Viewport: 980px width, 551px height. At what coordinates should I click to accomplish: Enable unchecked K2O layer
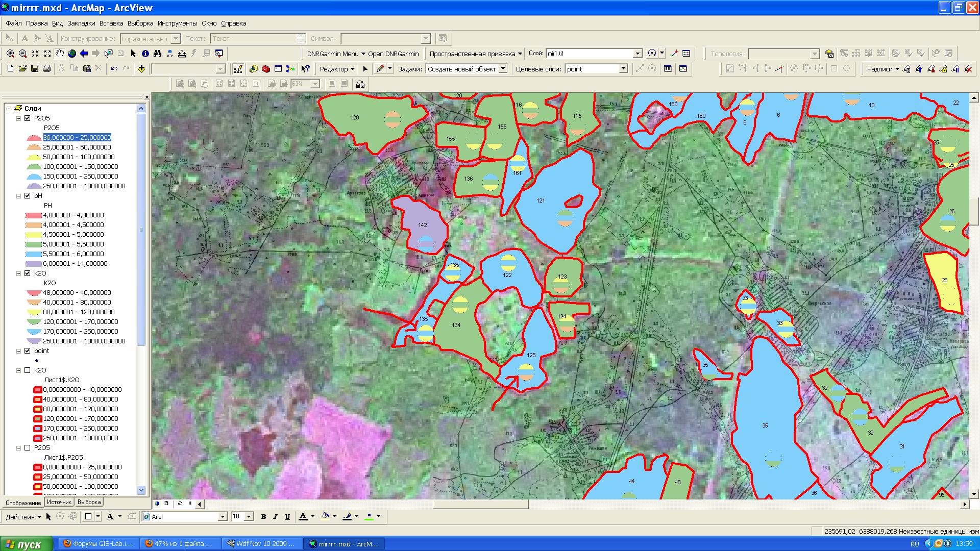[x=28, y=370]
